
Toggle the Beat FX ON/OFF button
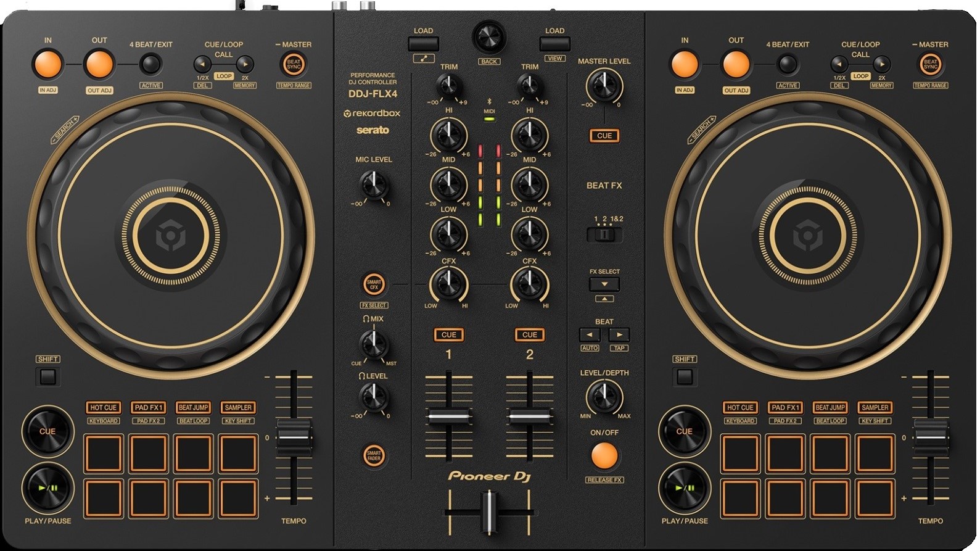pyautogui.click(x=604, y=456)
